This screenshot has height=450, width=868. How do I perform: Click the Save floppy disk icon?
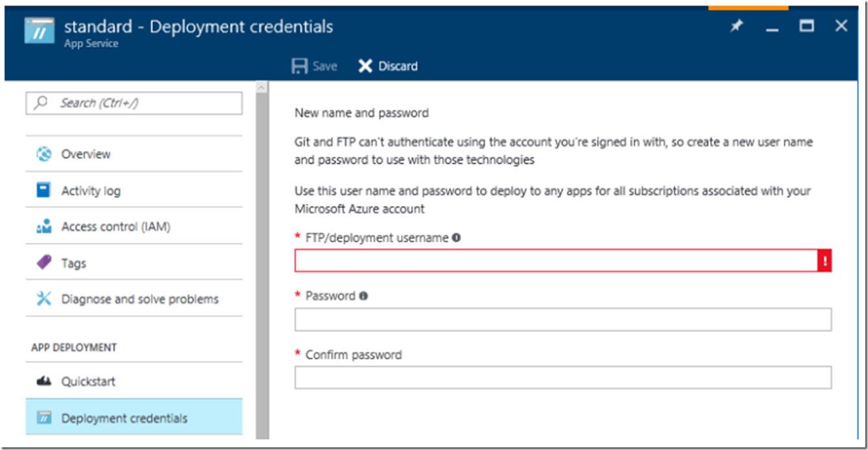[x=299, y=66]
